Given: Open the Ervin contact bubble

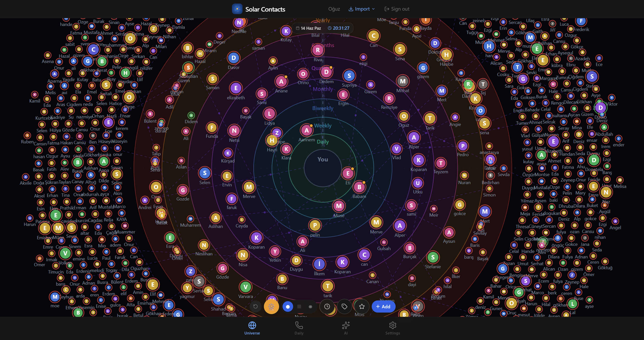Looking at the screenshot, I should [x=227, y=176].
